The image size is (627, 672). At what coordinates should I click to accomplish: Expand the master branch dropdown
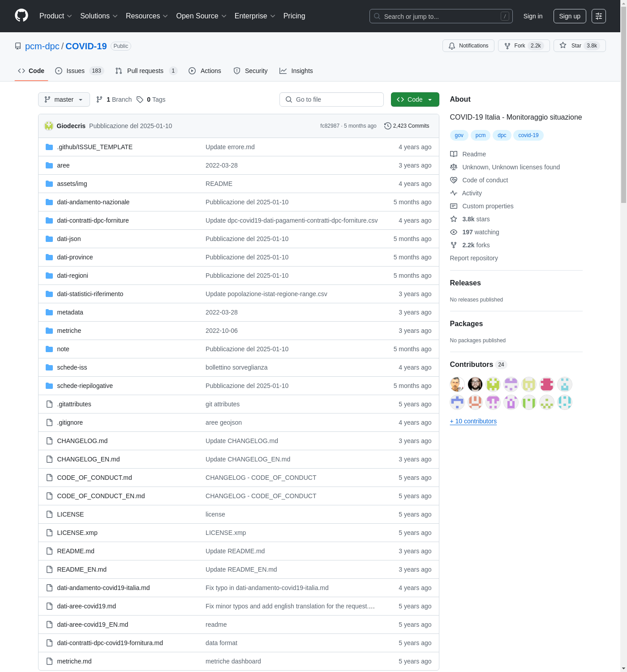point(64,99)
